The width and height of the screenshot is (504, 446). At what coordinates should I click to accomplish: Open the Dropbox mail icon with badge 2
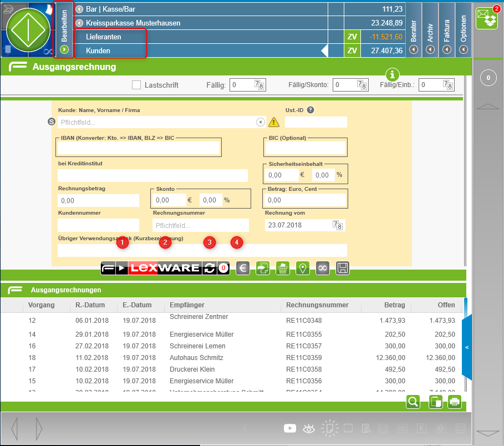[x=487, y=18]
